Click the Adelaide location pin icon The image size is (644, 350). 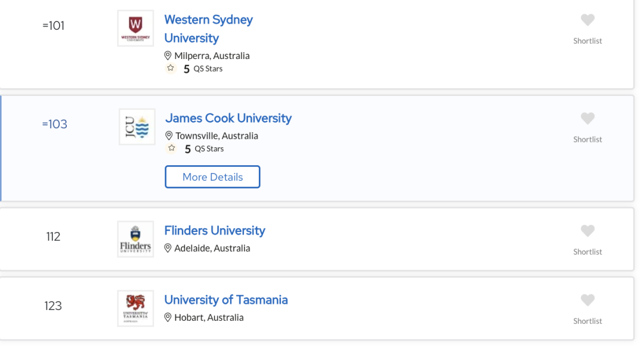click(x=168, y=248)
